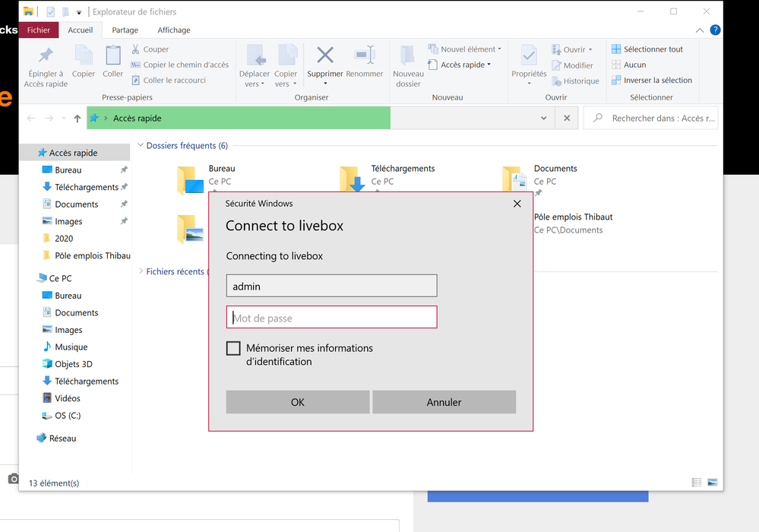
Task: Collapse the Dossiers fréquents section
Action: coord(141,146)
